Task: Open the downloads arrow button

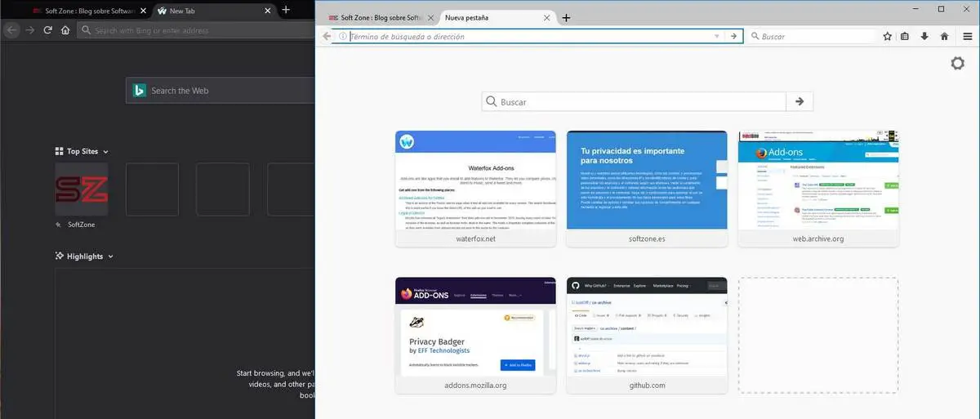Action: pos(924,36)
